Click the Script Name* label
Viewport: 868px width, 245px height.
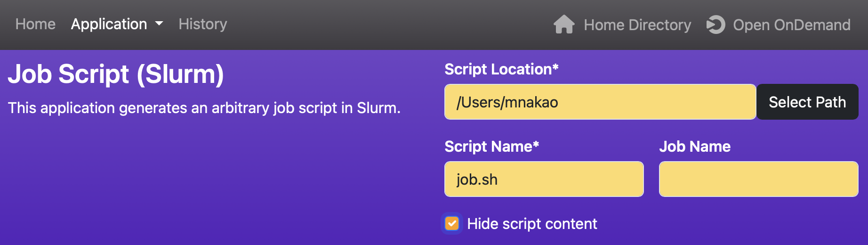[491, 147]
